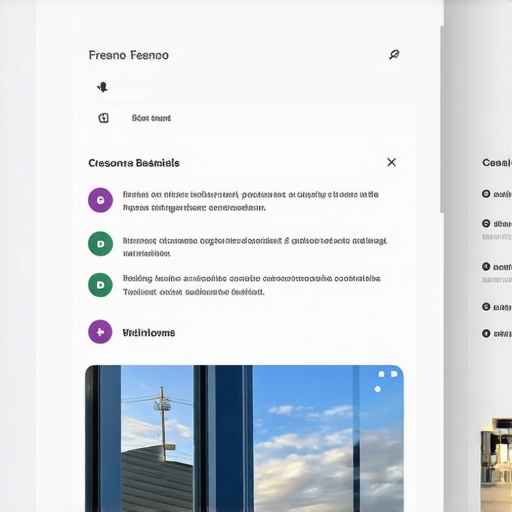Click the bottommost round bullet icon in the right panel

[486, 333]
